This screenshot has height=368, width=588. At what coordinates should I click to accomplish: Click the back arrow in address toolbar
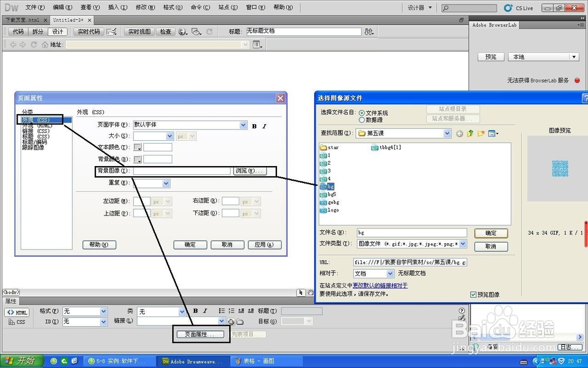(x=13, y=45)
